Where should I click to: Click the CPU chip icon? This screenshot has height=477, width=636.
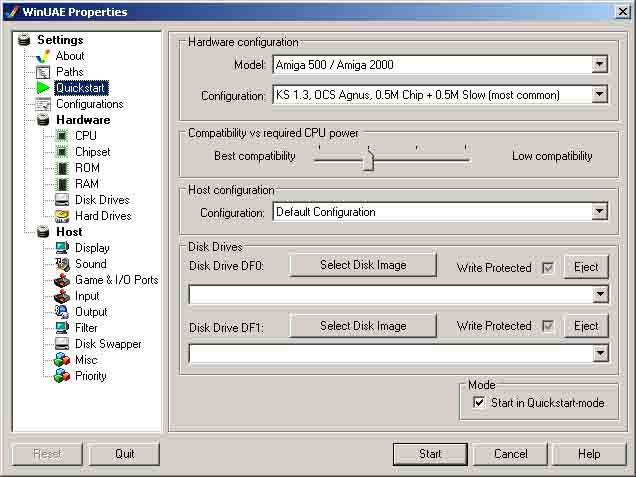click(62, 135)
